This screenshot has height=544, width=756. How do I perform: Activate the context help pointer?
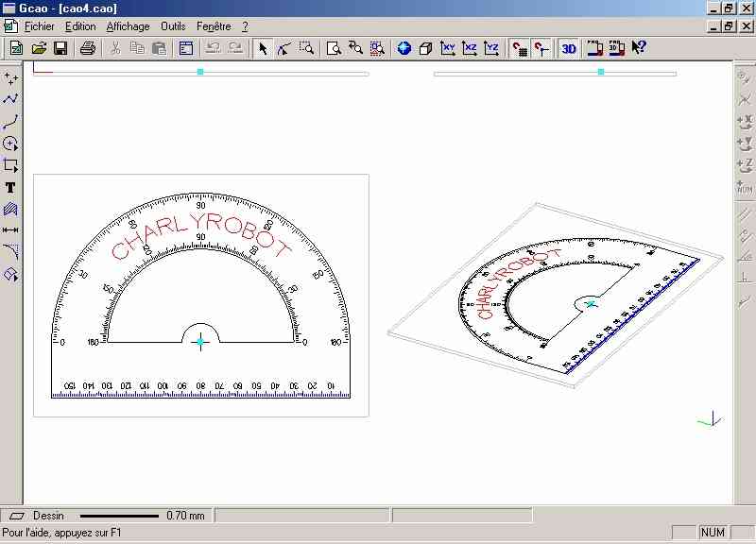tap(639, 48)
